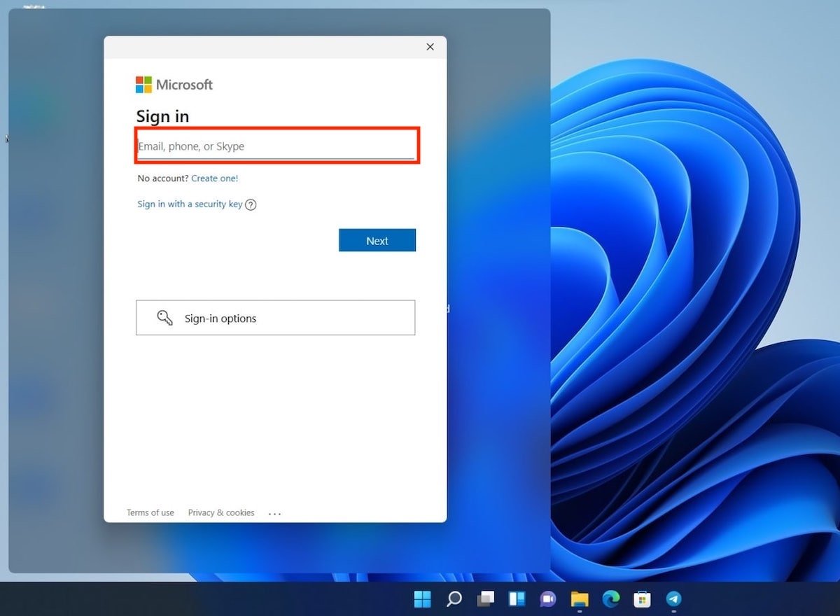The image size is (840, 616).
Task: Open the Privacy & cookies link
Action: pyautogui.click(x=221, y=512)
